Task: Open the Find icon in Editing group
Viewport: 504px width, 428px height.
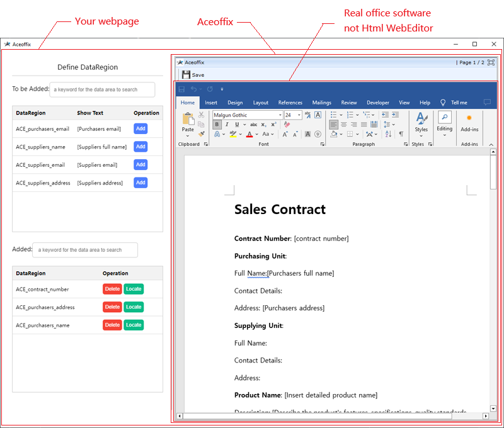Action: [445, 117]
